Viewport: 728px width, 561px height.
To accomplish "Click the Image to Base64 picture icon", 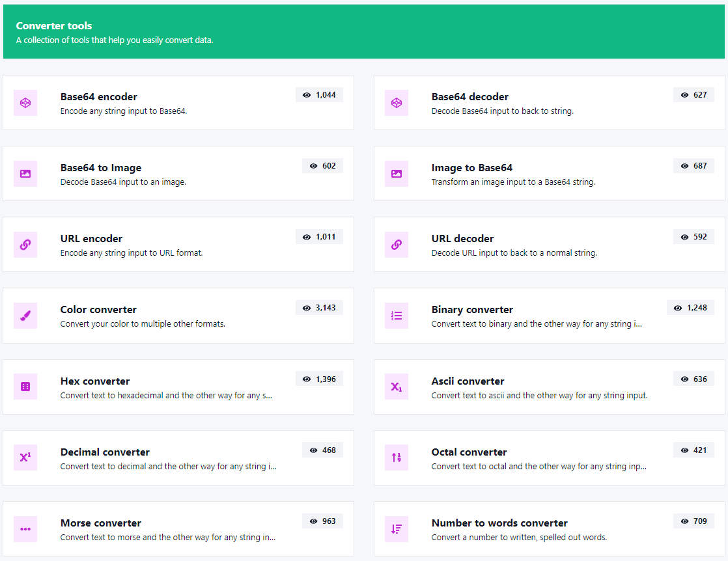I will coord(396,174).
